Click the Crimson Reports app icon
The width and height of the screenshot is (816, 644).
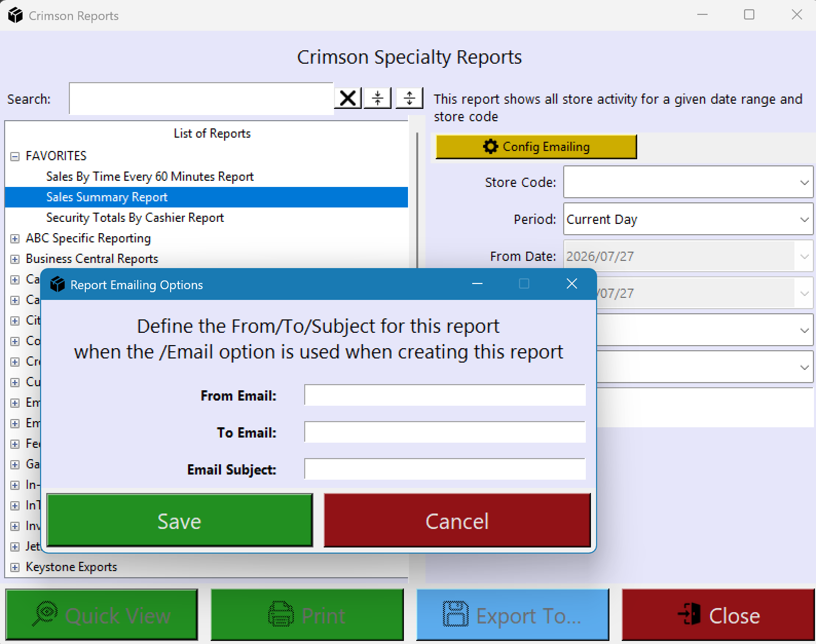tap(15, 15)
